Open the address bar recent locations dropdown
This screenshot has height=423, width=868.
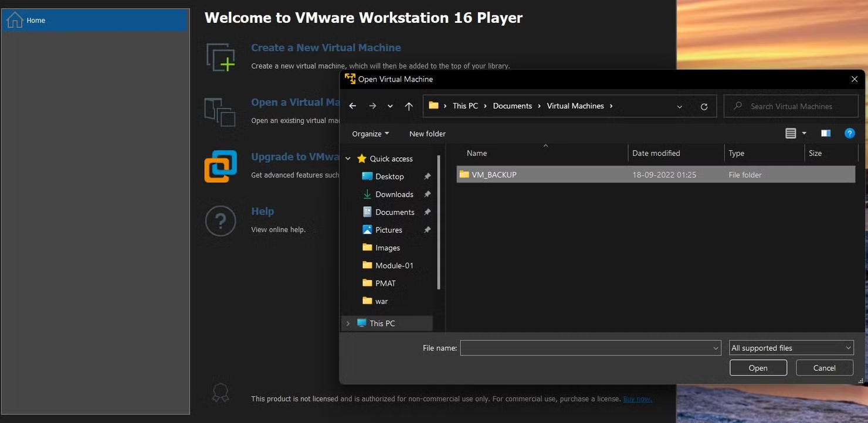point(679,106)
